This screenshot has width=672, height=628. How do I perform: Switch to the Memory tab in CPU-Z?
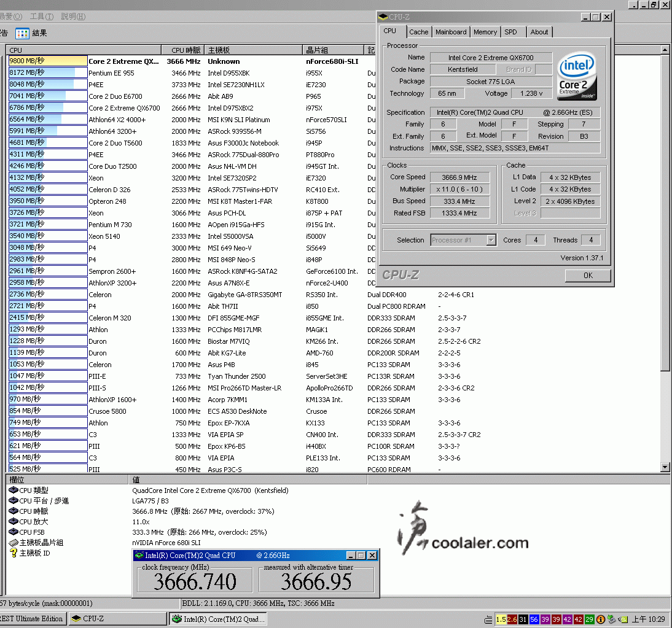pos(485,32)
